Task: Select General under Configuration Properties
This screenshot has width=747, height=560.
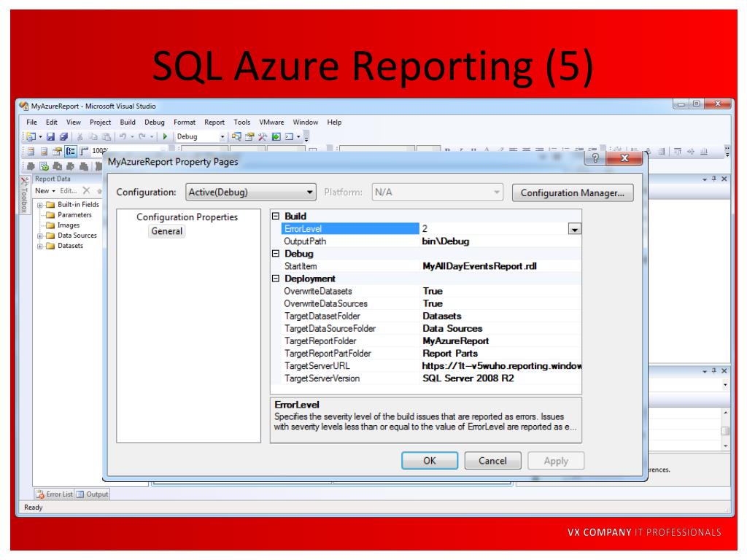Action: (167, 231)
